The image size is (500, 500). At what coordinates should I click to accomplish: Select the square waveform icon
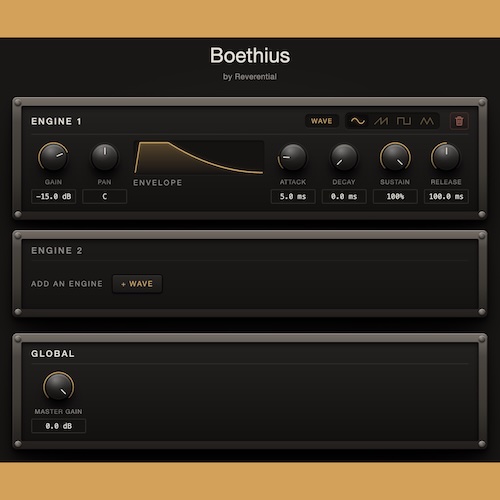pos(404,121)
